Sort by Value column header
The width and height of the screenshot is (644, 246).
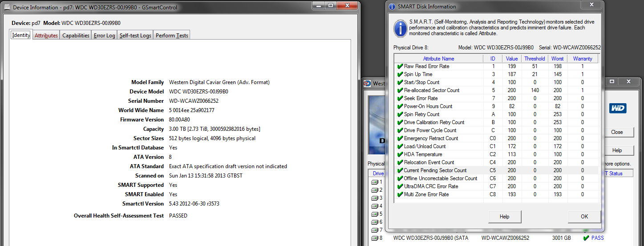(512, 58)
